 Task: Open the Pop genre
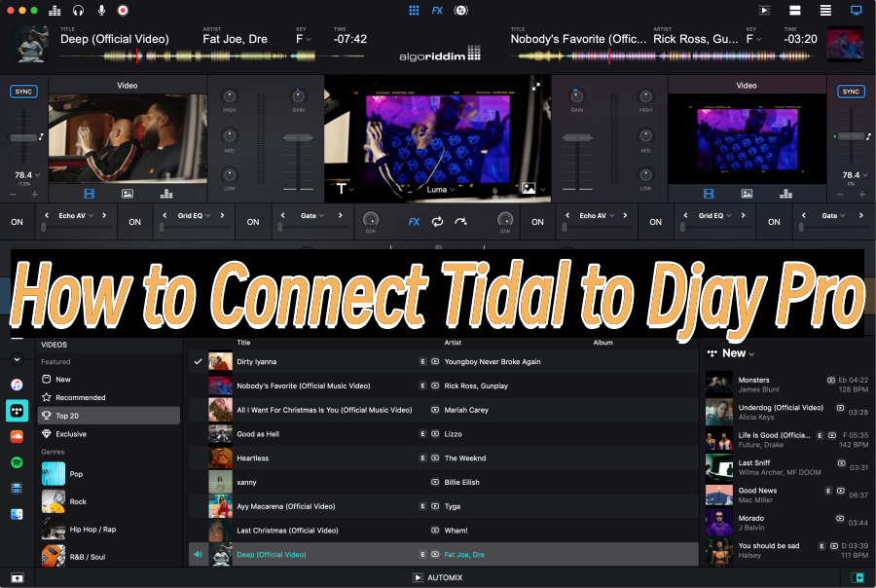click(109, 474)
